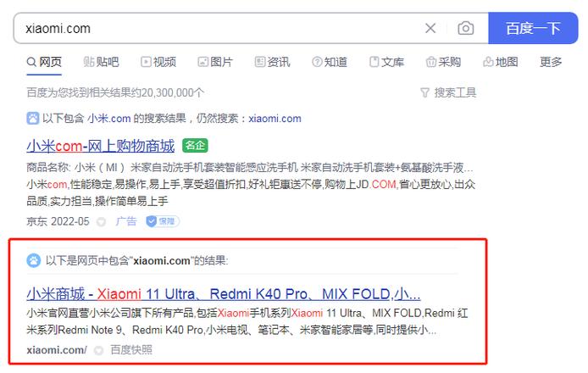Open 搜索工具 filter options
This screenshot has height=373, width=588.
click(x=448, y=92)
